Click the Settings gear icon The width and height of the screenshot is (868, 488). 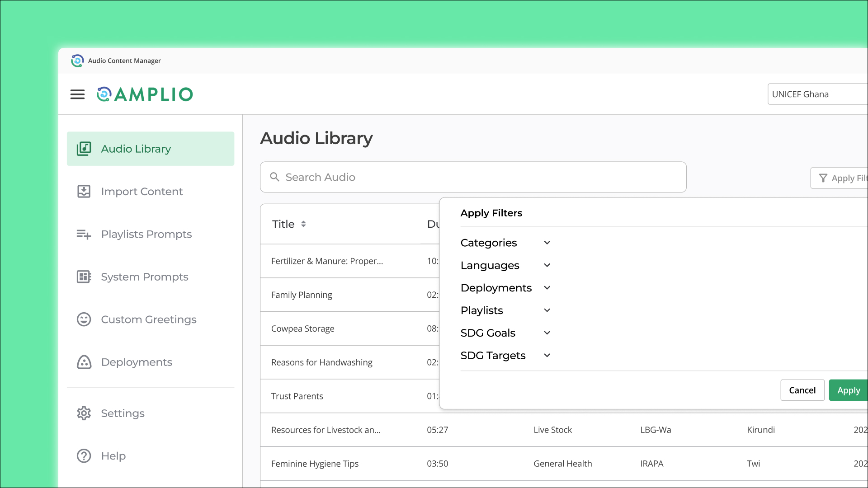coord(84,413)
